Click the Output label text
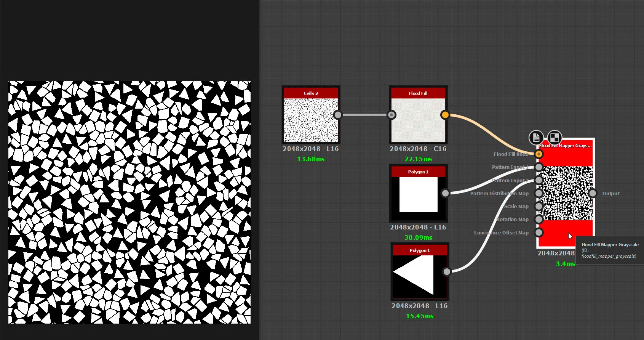 (611, 194)
